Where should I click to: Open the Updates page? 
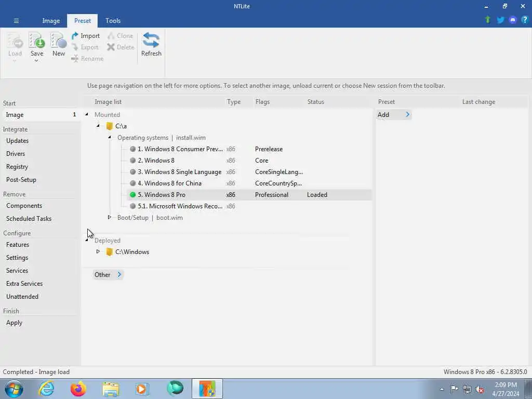click(x=17, y=141)
